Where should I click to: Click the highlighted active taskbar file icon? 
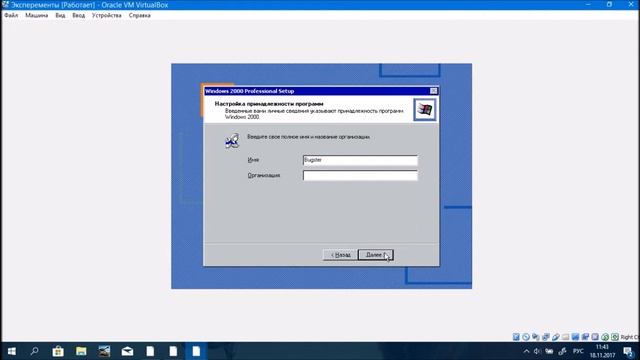point(196,351)
